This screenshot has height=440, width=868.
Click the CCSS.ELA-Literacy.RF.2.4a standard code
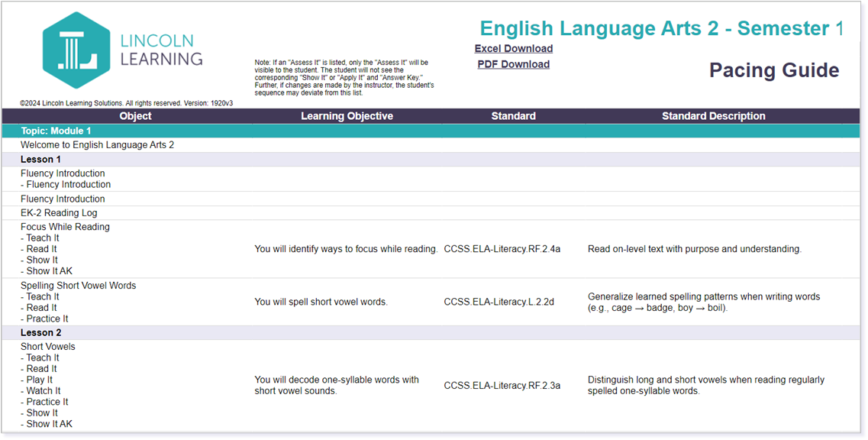[502, 249]
